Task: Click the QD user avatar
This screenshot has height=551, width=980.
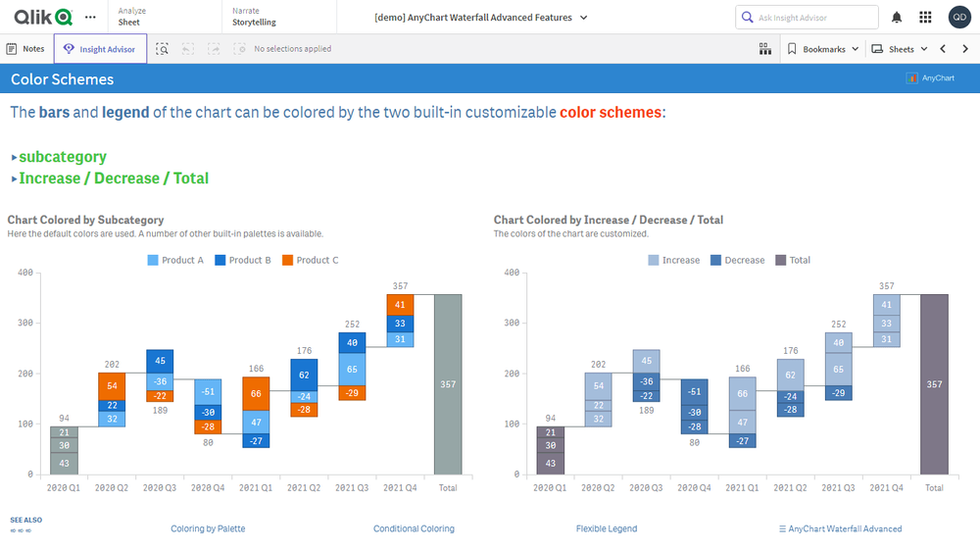Action: (959, 18)
